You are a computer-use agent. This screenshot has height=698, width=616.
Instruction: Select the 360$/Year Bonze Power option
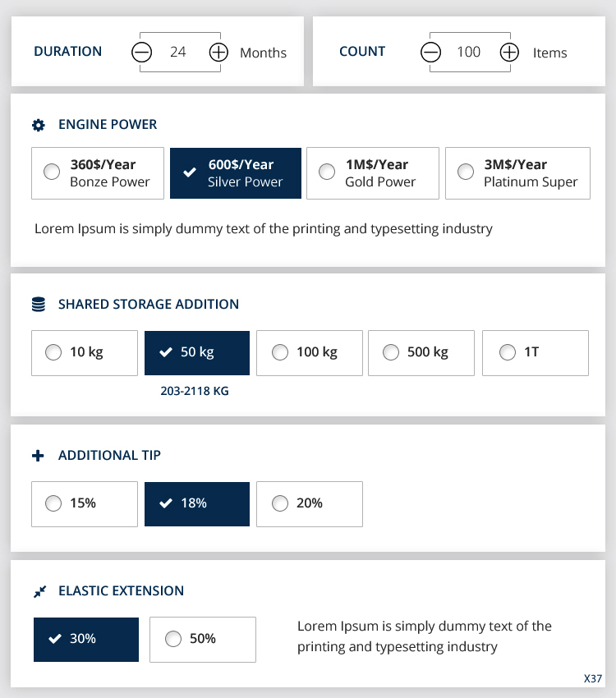97,173
